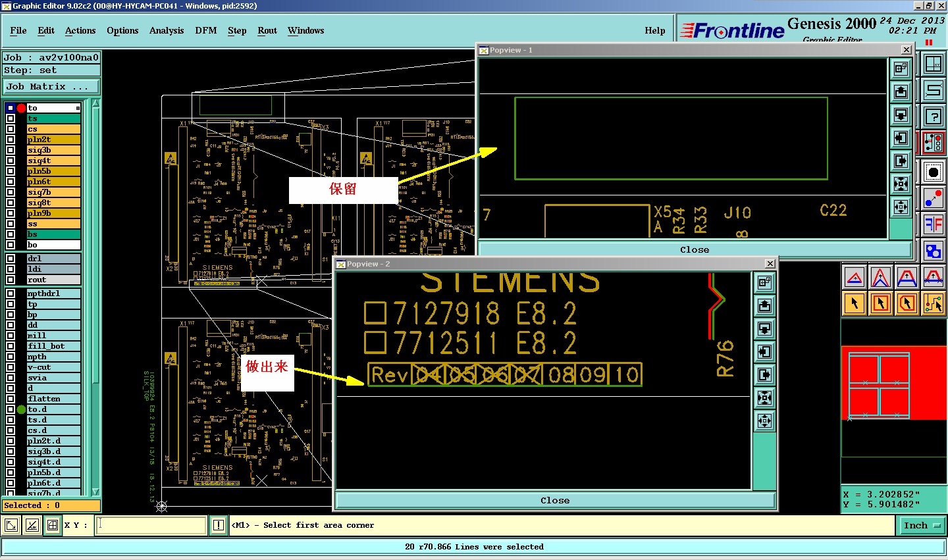Toggle checkbox for layer ts

[x=11, y=118]
